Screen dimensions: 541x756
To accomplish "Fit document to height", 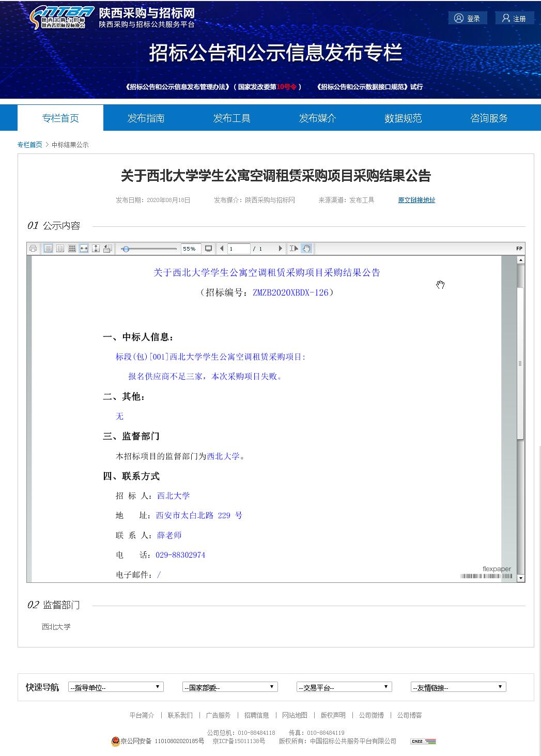I will click(x=96, y=249).
